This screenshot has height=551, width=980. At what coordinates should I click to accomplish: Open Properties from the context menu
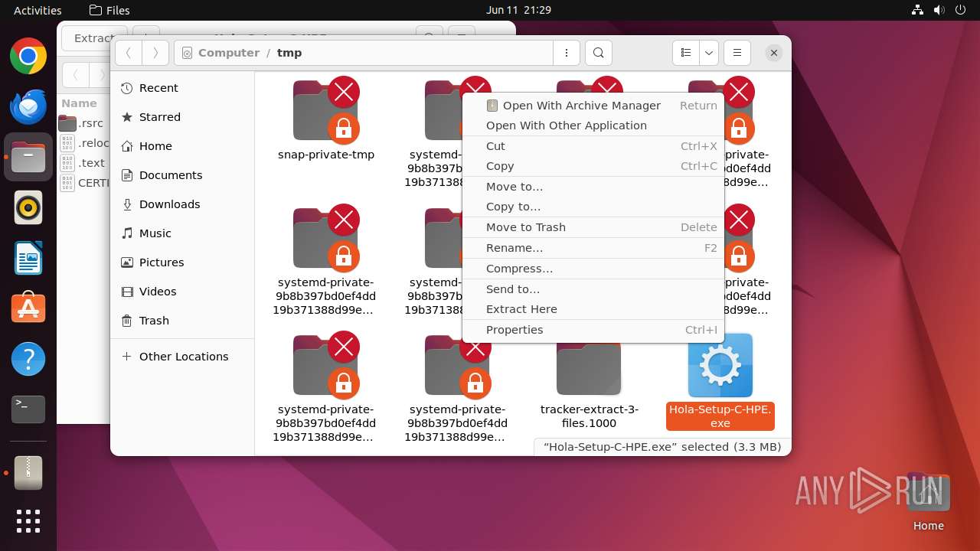(x=593, y=330)
